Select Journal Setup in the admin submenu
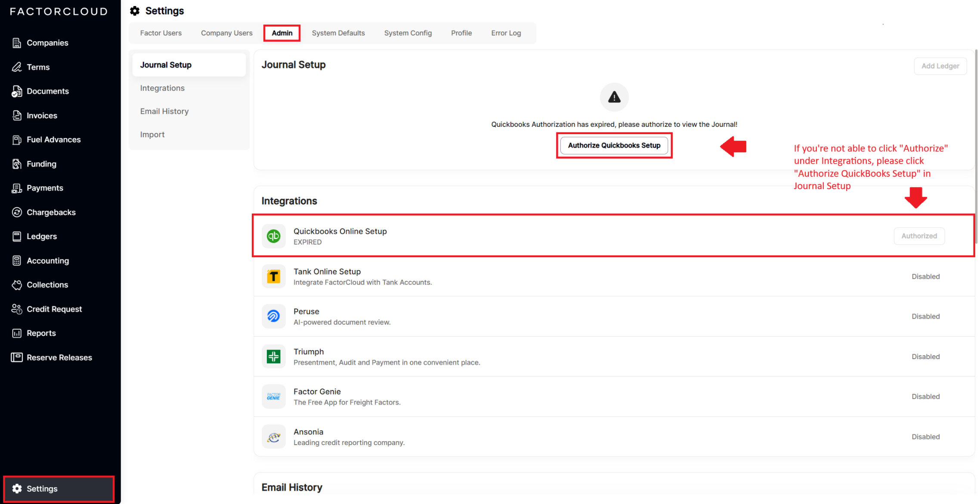The width and height of the screenshot is (980, 504). point(189,65)
